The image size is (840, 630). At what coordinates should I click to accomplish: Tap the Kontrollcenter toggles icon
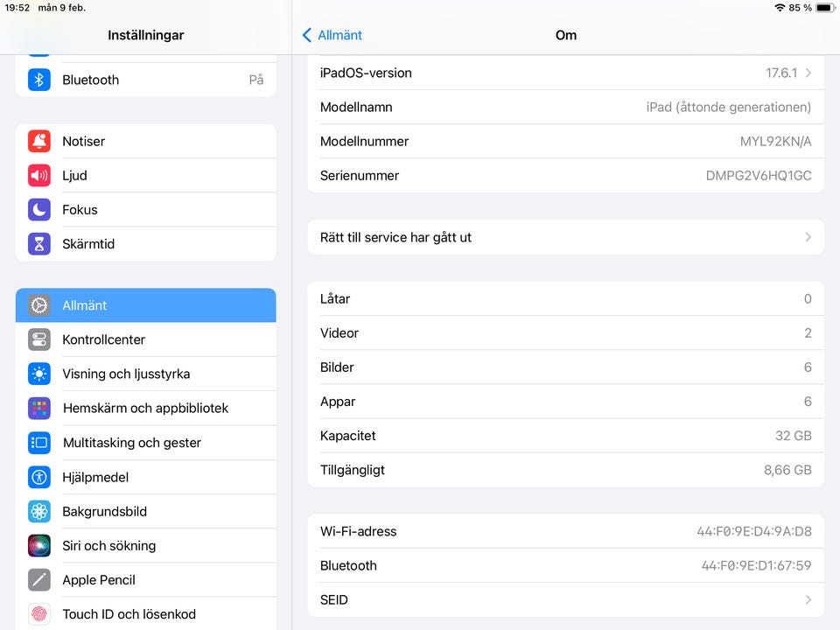(x=38, y=339)
